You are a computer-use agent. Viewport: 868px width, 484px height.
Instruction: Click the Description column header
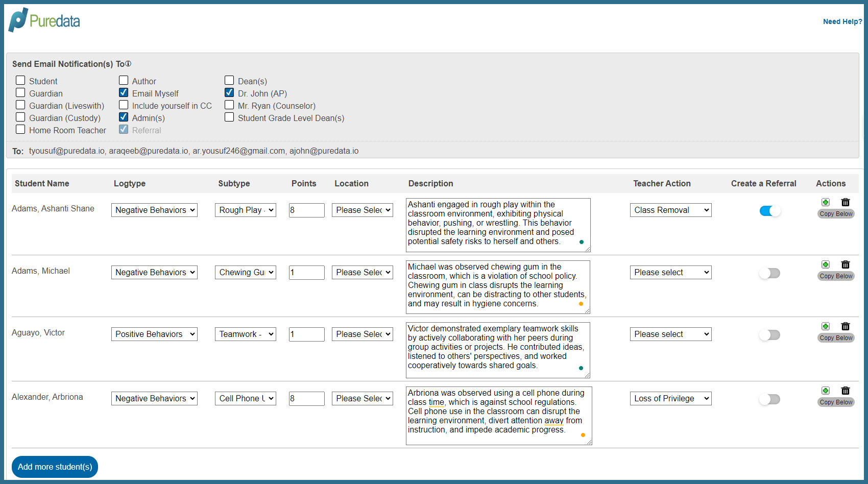[430, 183]
